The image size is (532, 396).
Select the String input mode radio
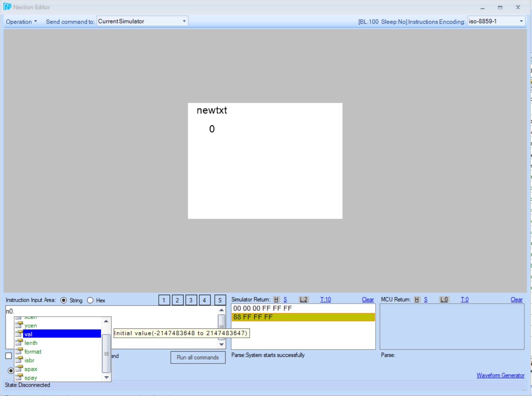coord(64,300)
